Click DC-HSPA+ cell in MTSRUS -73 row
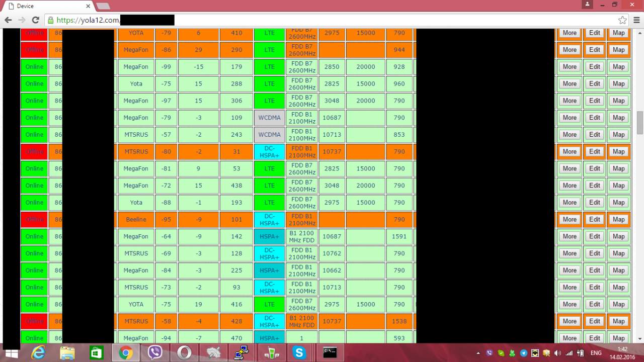The width and height of the screenshot is (644, 362). [x=269, y=287]
